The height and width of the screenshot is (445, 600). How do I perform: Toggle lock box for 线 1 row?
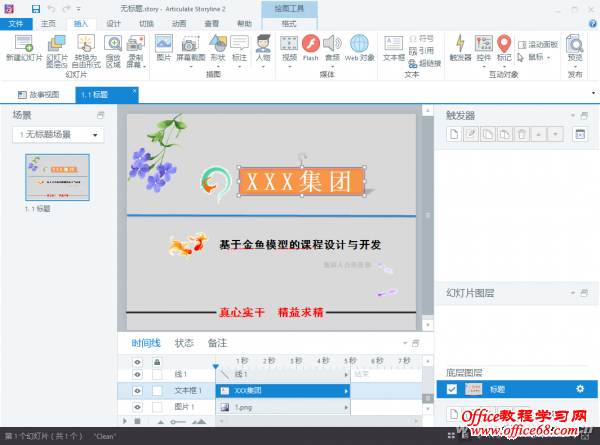157,375
